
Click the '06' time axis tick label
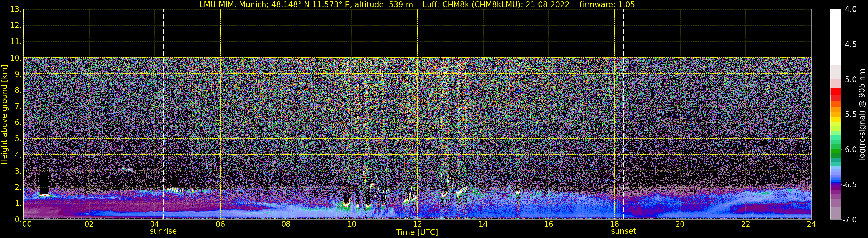click(220, 224)
